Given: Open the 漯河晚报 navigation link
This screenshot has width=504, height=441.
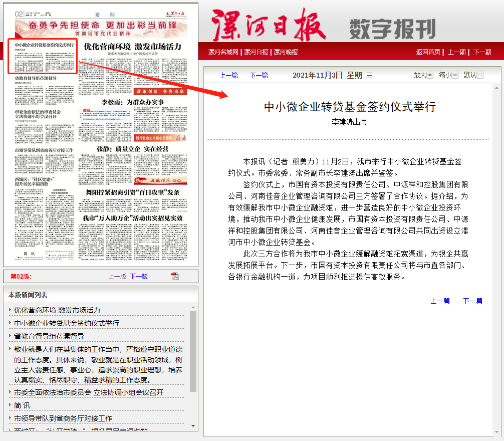Looking at the screenshot, I should click(x=286, y=52).
